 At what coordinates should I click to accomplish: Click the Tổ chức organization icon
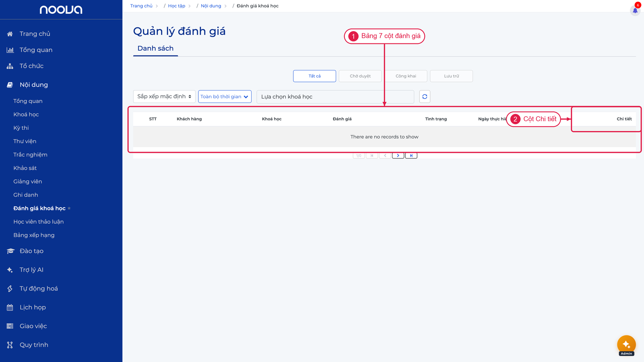click(10, 66)
